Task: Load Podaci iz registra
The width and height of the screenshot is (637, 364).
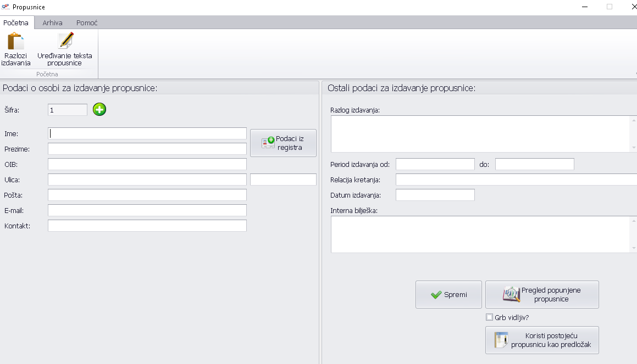Action: pyautogui.click(x=283, y=143)
